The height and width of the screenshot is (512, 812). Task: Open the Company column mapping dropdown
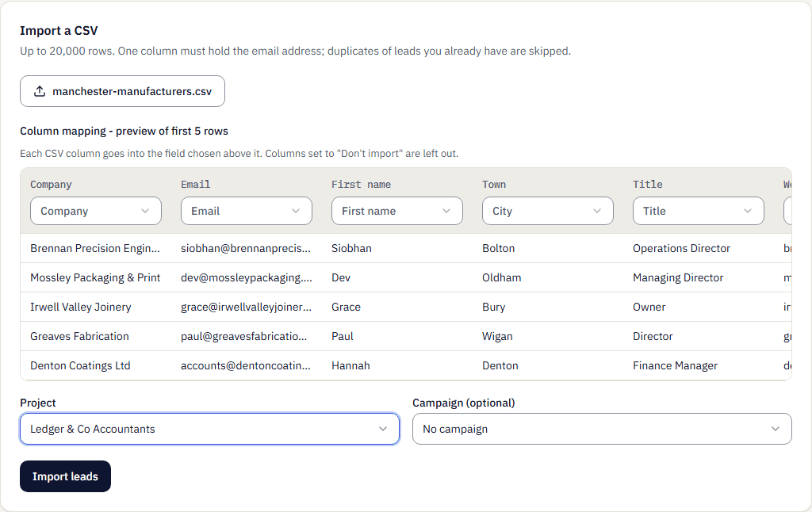click(96, 211)
